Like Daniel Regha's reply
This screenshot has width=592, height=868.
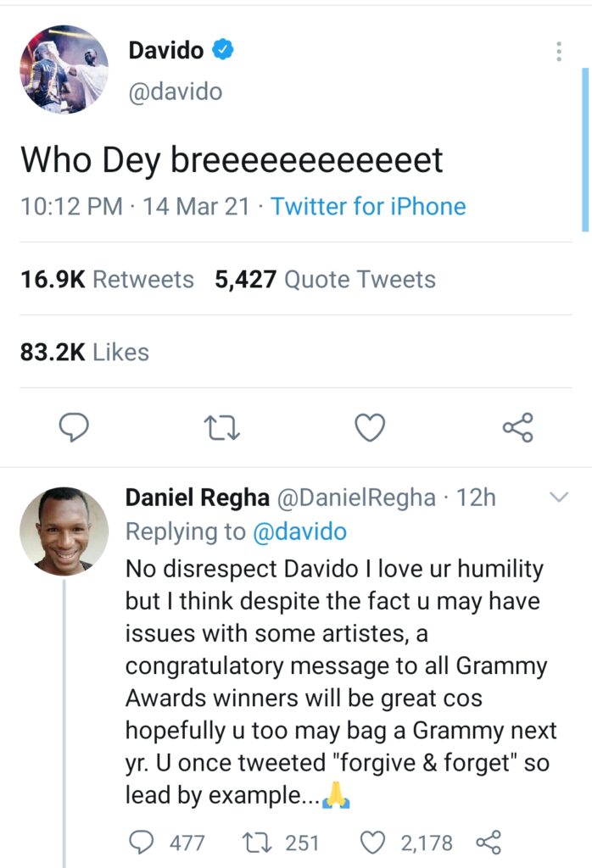[373, 842]
